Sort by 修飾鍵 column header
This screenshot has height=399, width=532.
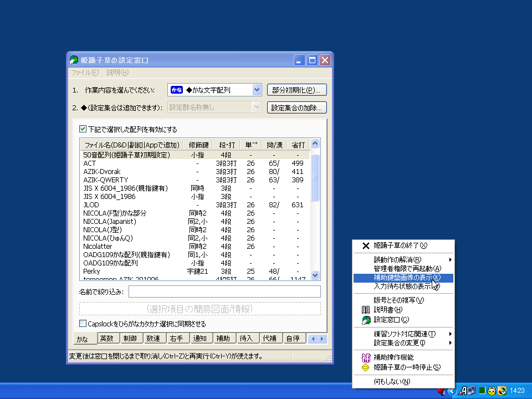tap(198, 145)
